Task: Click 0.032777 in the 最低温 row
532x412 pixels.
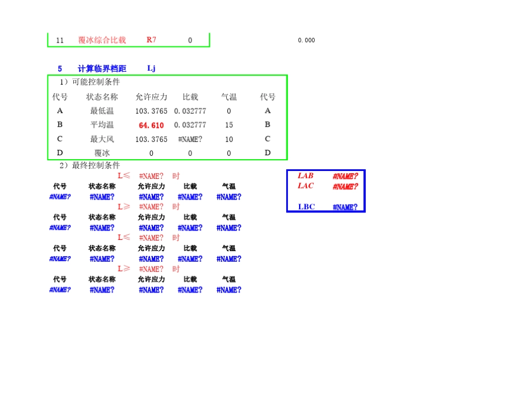Action: (x=190, y=111)
